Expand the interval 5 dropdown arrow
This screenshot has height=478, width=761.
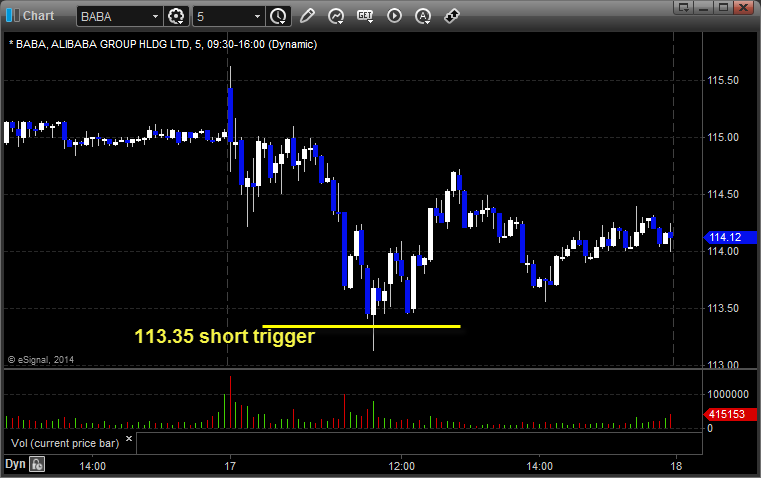click(x=258, y=16)
